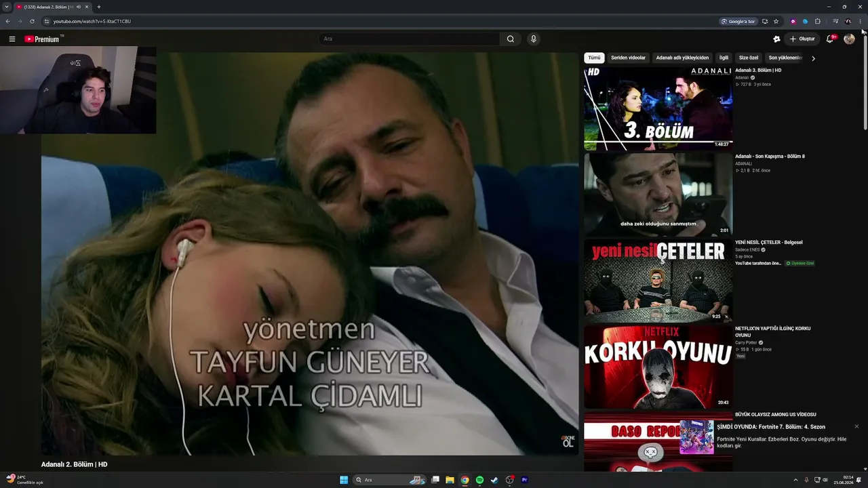This screenshot has height=488, width=868.
Task: Open Chrome profile avatar in toolbar
Action: (848, 21)
